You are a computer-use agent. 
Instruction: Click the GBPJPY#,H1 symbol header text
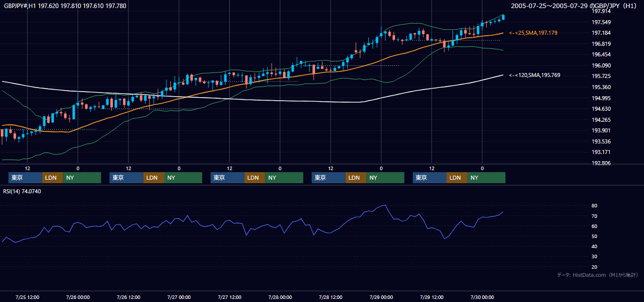65,6
